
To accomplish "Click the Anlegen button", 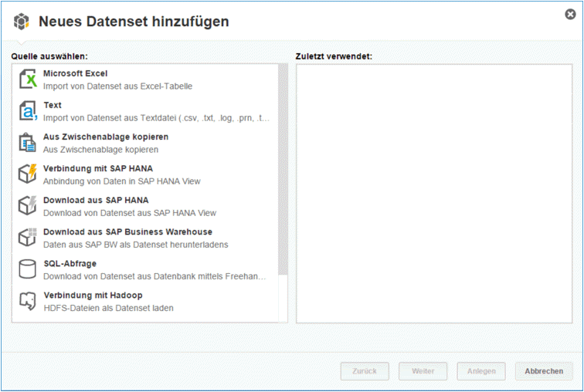I will coord(481,371).
